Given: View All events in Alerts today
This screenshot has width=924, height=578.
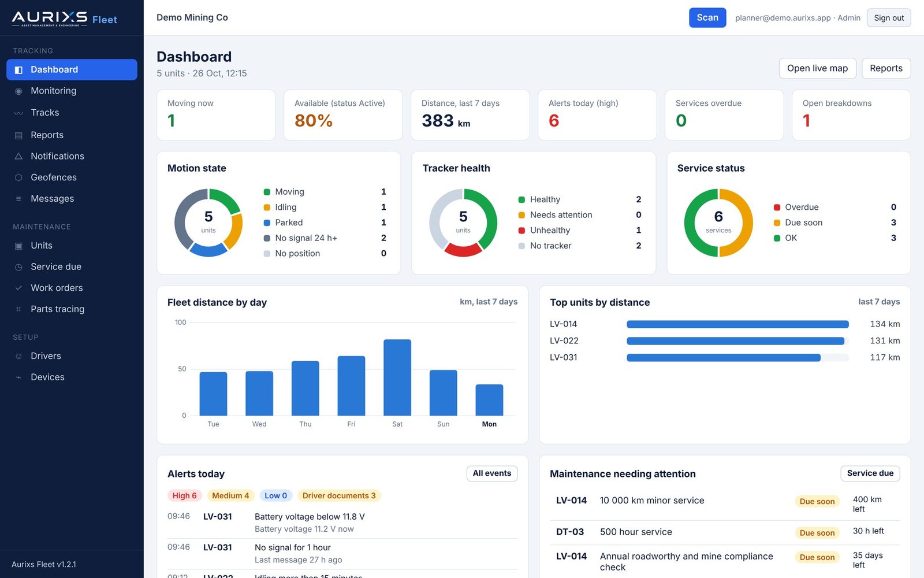Looking at the screenshot, I should [x=492, y=473].
